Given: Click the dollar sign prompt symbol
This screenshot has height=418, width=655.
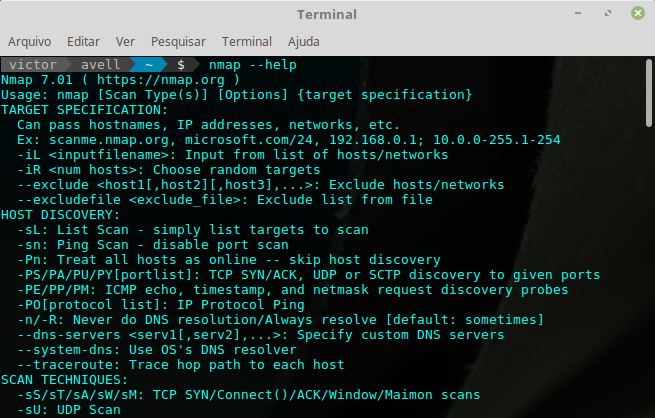Looking at the screenshot, I should 181,65.
